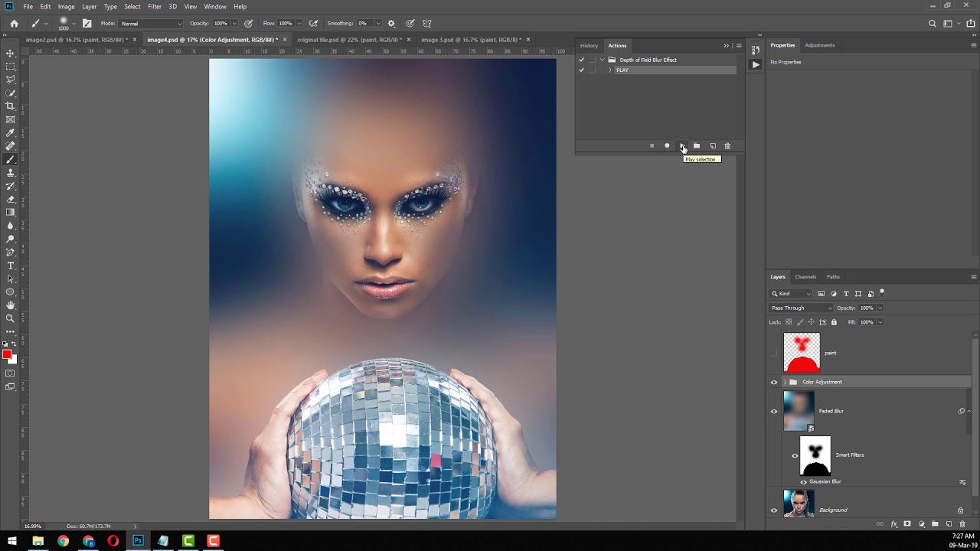Switch to image2.psd document tab
The width and height of the screenshot is (980, 551).
coord(77,39)
